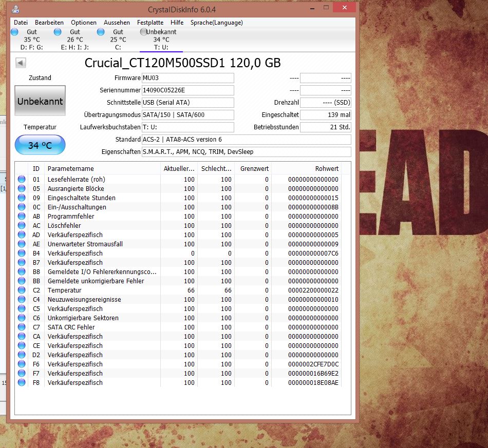Click the status dot of ID AE Unerwarteter Stromausfall
This screenshot has height=448, width=488.
pyautogui.click(x=22, y=244)
